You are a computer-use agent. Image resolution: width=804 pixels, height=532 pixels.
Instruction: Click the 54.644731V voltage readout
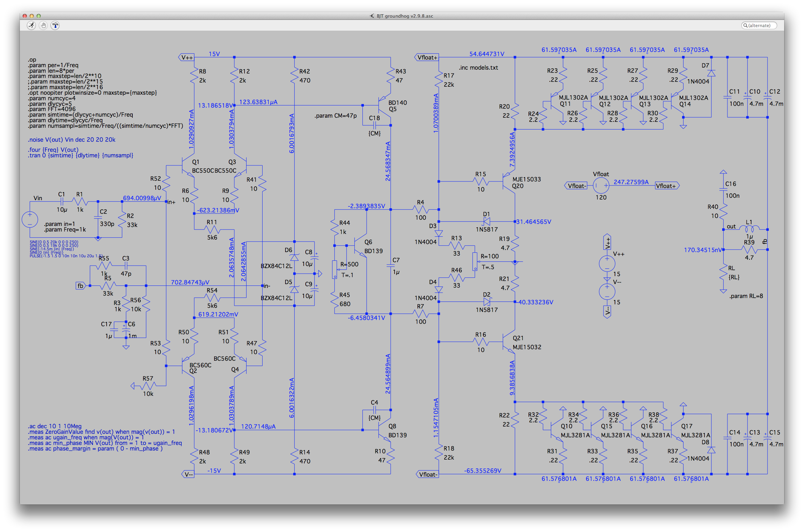487,54
